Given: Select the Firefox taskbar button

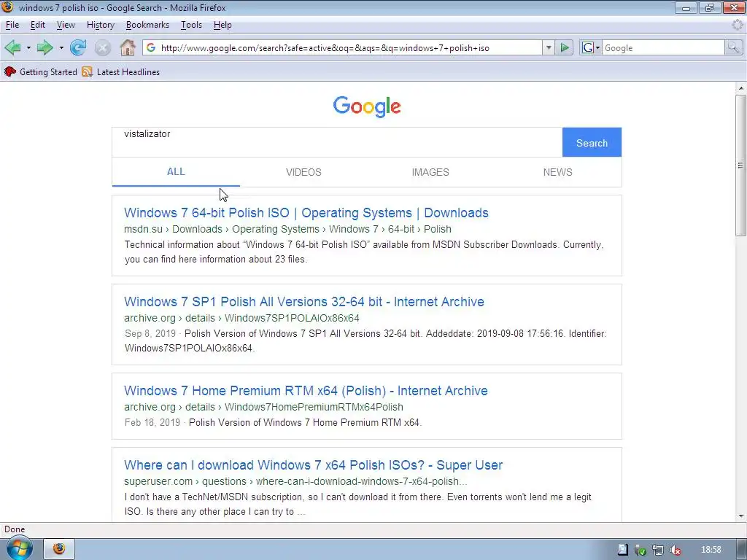Looking at the screenshot, I should click(60, 549).
